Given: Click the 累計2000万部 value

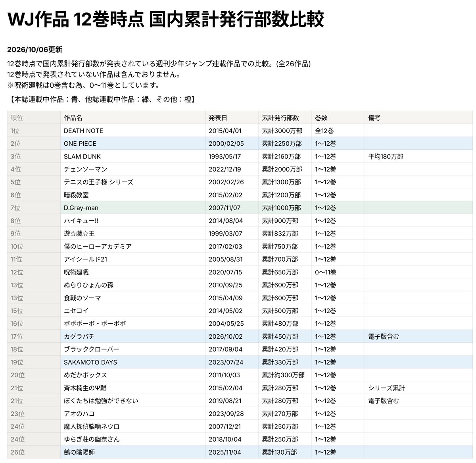Looking at the screenshot, I should [282, 169].
